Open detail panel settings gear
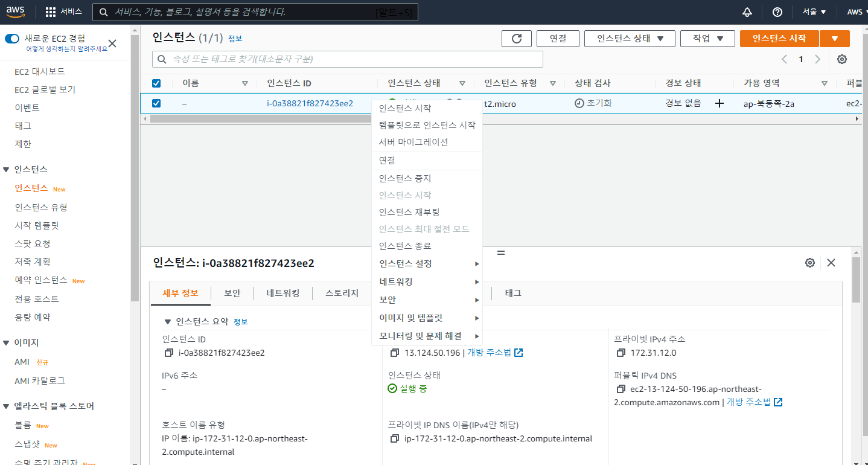868x465 pixels. point(810,263)
